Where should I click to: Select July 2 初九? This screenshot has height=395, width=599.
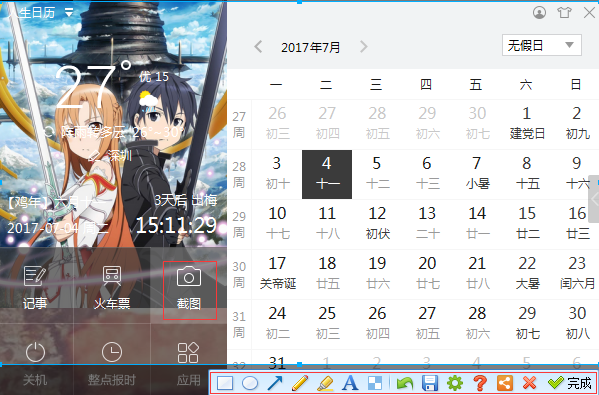coord(577,124)
